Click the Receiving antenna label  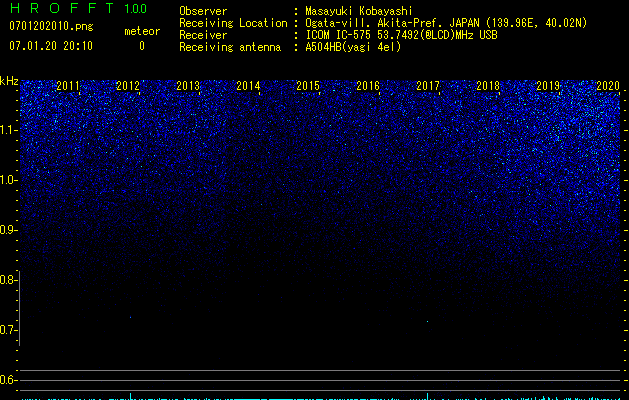point(230,47)
